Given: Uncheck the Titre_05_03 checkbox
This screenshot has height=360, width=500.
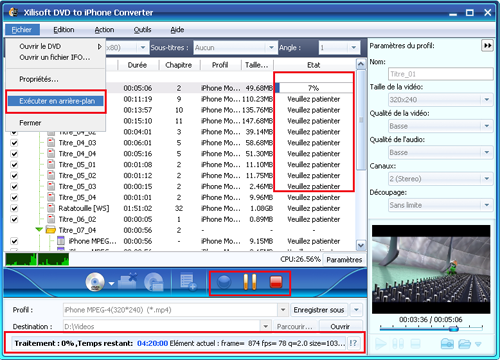Looking at the screenshot, I should coord(14,187).
